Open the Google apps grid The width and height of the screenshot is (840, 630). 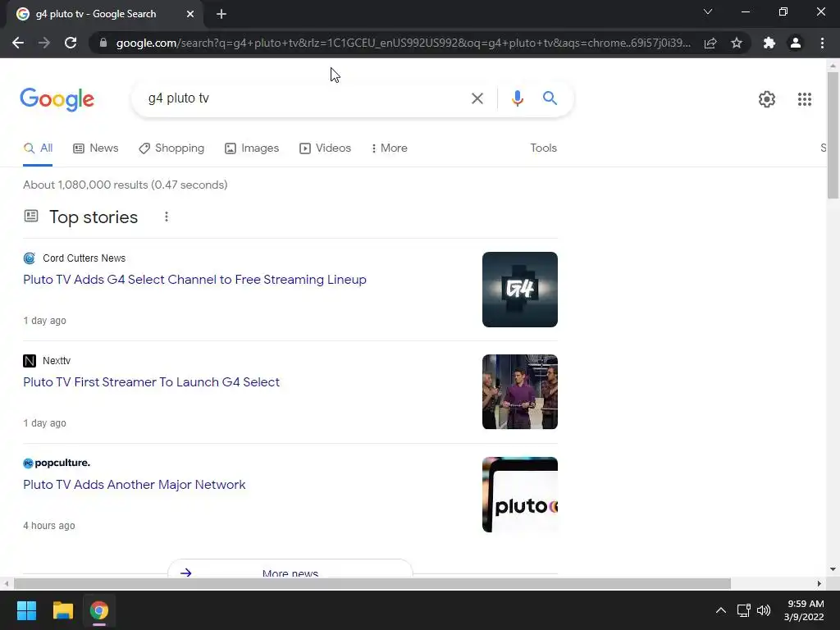coord(804,99)
